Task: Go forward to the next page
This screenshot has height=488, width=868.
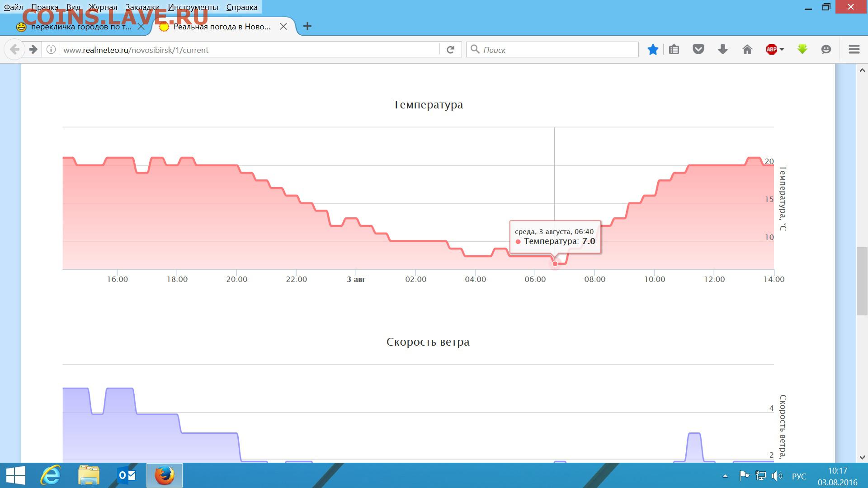Action: [33, 50]
